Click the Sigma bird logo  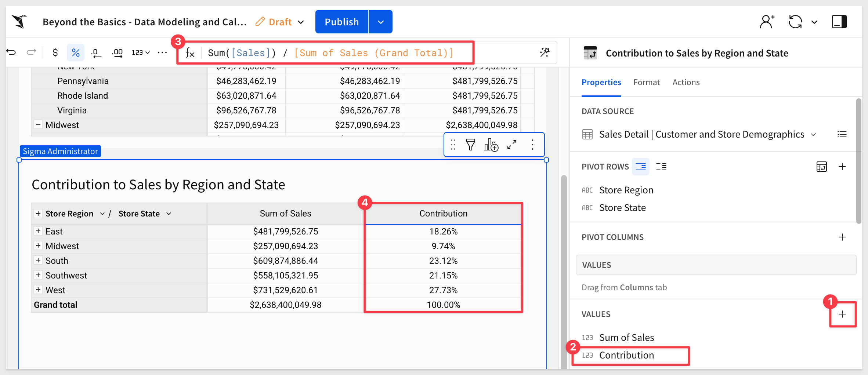coord(19,22)
